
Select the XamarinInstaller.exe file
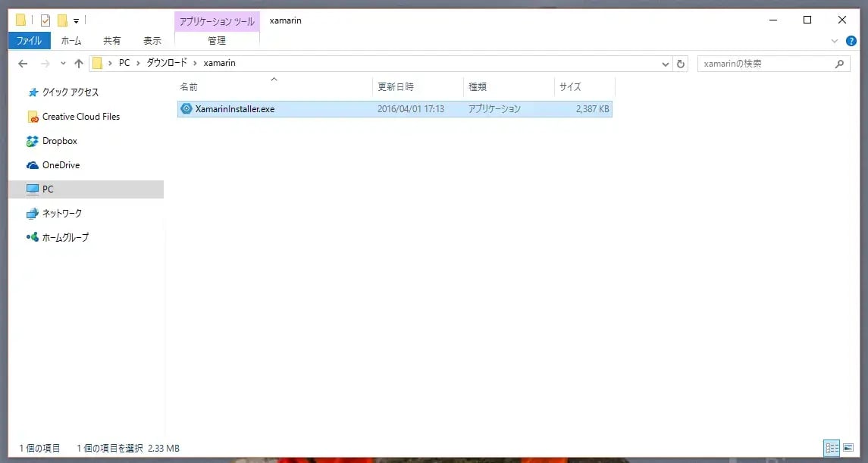tap(395, 109)
